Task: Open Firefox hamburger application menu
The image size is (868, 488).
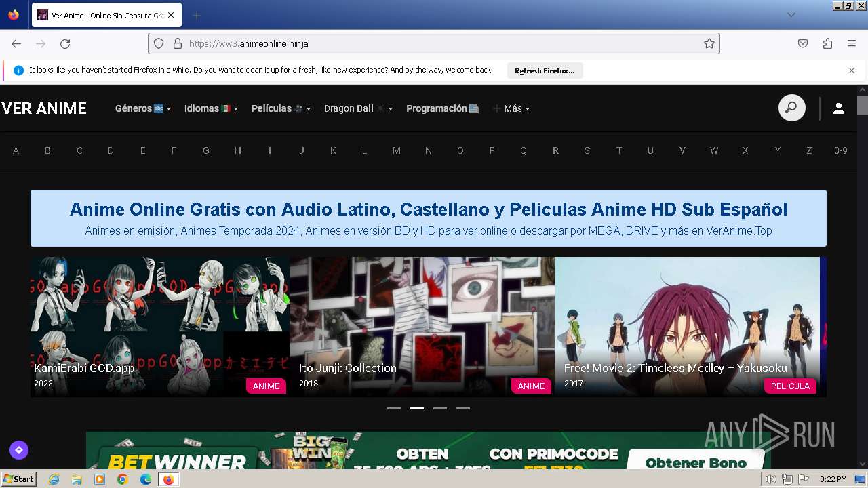Action: 852,43
